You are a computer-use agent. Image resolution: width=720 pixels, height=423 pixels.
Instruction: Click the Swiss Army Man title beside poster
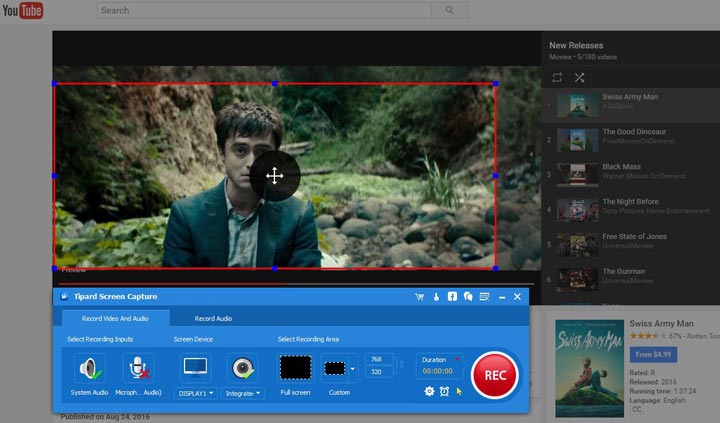[x=661, y=323]
